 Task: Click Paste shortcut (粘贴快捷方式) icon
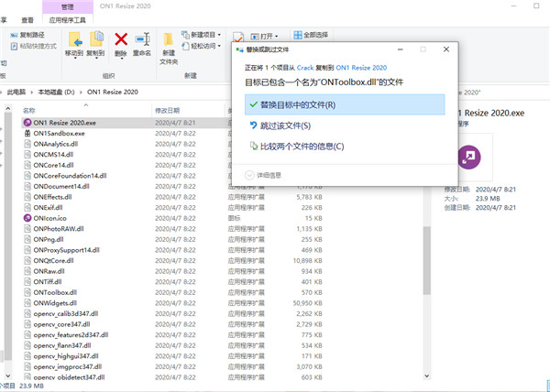click(x=14, y=46)
